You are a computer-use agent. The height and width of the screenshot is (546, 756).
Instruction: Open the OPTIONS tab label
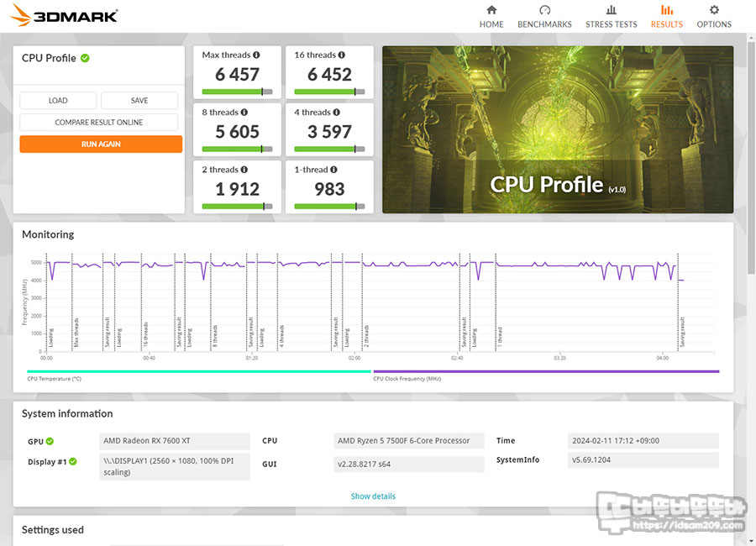(x=714, y=24)
